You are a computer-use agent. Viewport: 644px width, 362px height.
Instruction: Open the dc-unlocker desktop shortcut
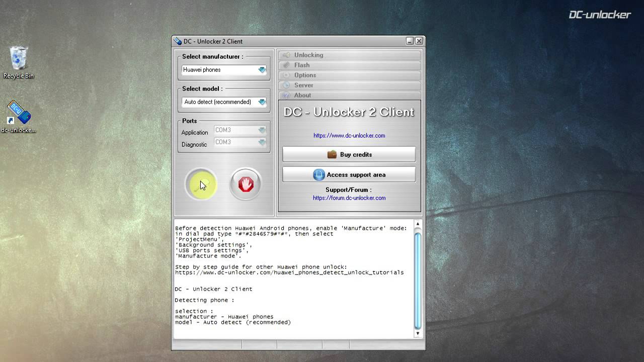tap(19, 117)
